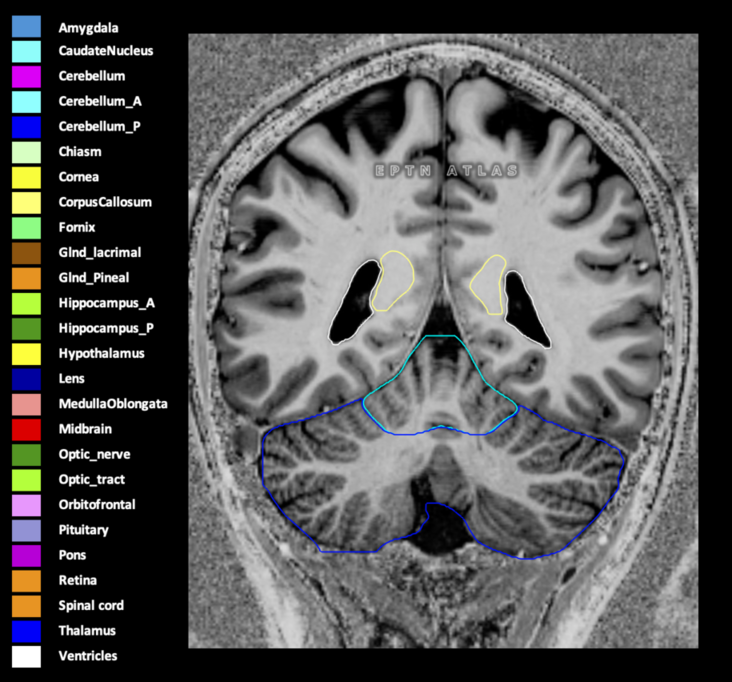Click the Thalamus blue swatch
Image resolution: width=732 pixels, height=682 pixels.
[26, 632]
